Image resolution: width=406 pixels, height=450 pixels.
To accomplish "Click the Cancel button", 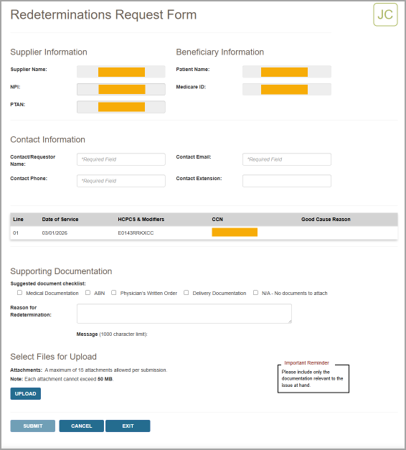I will click(x=81, y=426).
